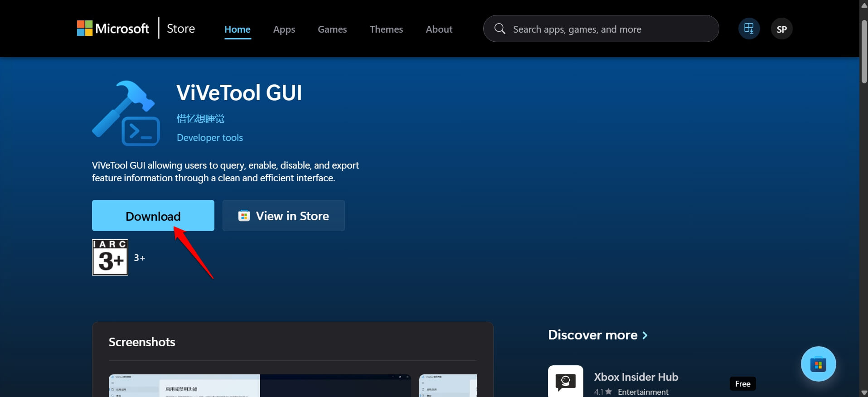Select the Home tab
868x397 pixels.
point(238,29)
